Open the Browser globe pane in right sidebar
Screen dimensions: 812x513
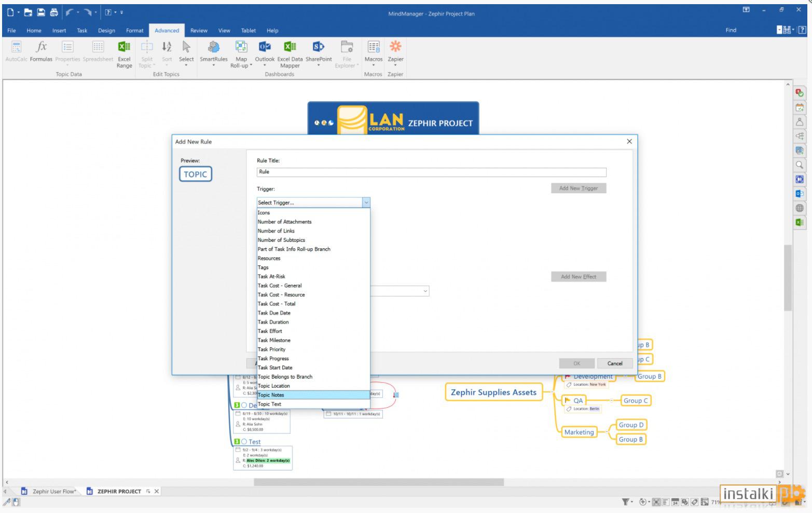[800, 208]
